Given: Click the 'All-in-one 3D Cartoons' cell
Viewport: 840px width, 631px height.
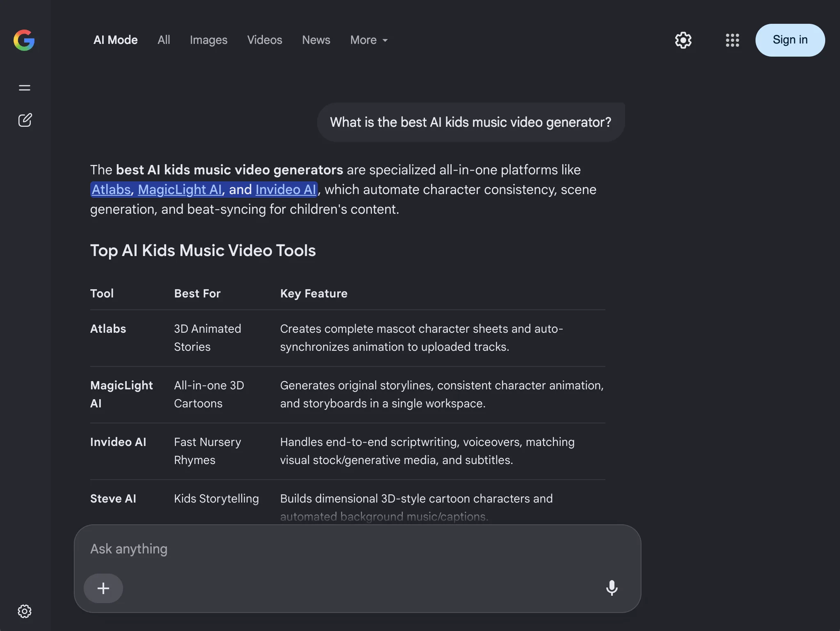Looking at the screenshot, I should coord(209,394).
